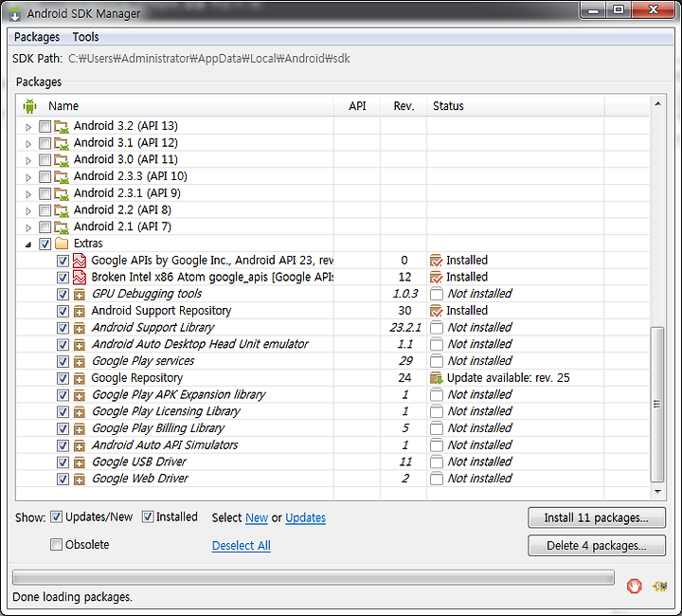Enable the Obsolete checkbox
The width and height of the screenshot is (682, 616).
point(56,545)
